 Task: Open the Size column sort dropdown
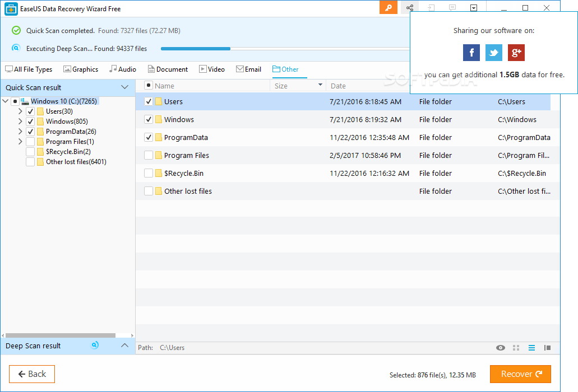(x=320, y=85)
